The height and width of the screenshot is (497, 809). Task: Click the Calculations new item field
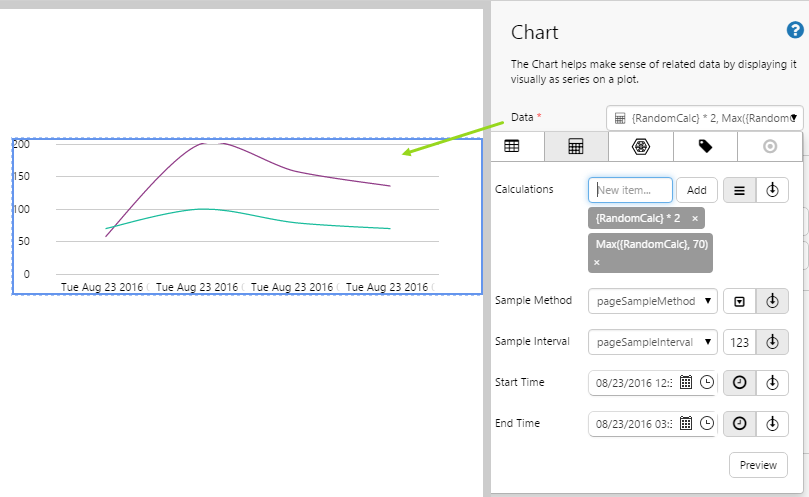(630, 190)
